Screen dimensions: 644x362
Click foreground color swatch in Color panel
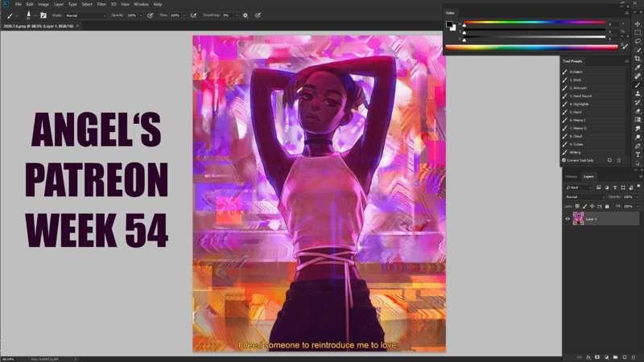[449, 25]
